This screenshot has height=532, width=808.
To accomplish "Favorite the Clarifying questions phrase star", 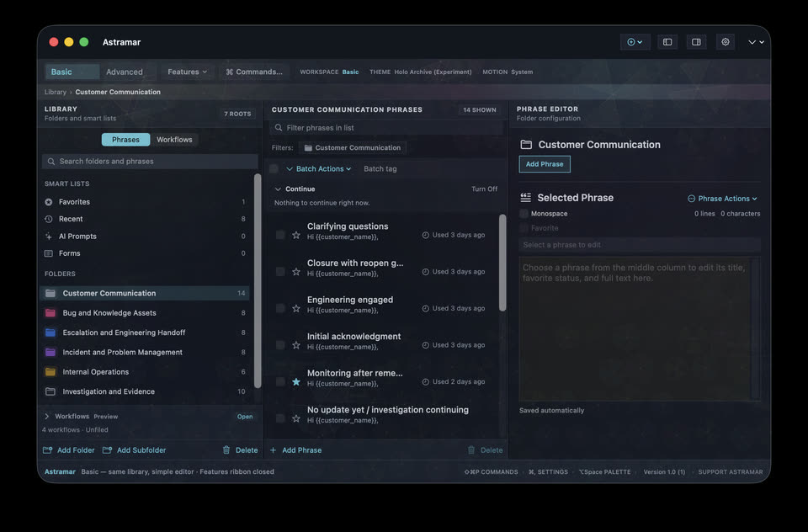I will click(296, 235).
